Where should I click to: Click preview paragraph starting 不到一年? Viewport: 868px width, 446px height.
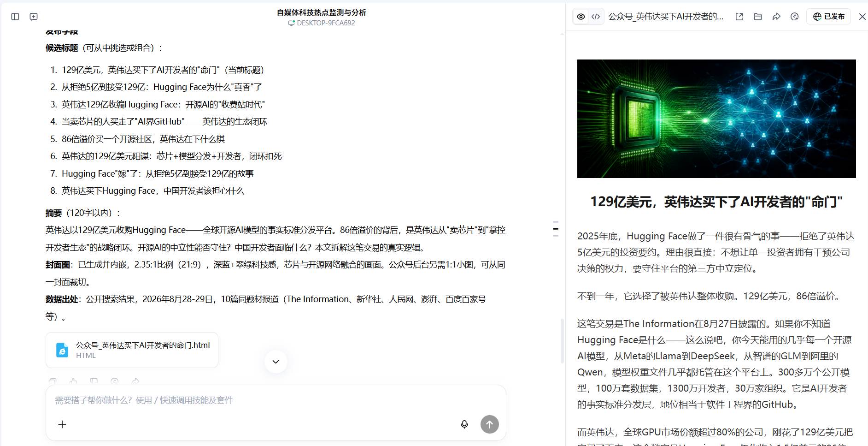[710, 296]
